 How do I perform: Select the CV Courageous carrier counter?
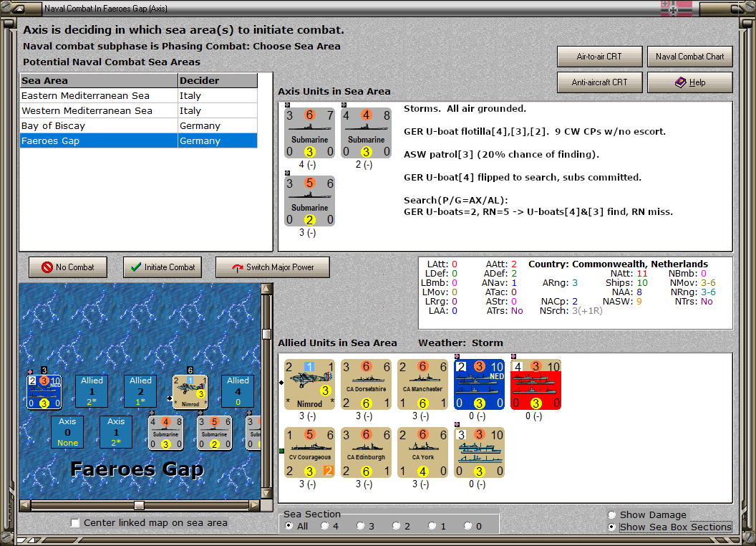[x=309, y=452]
